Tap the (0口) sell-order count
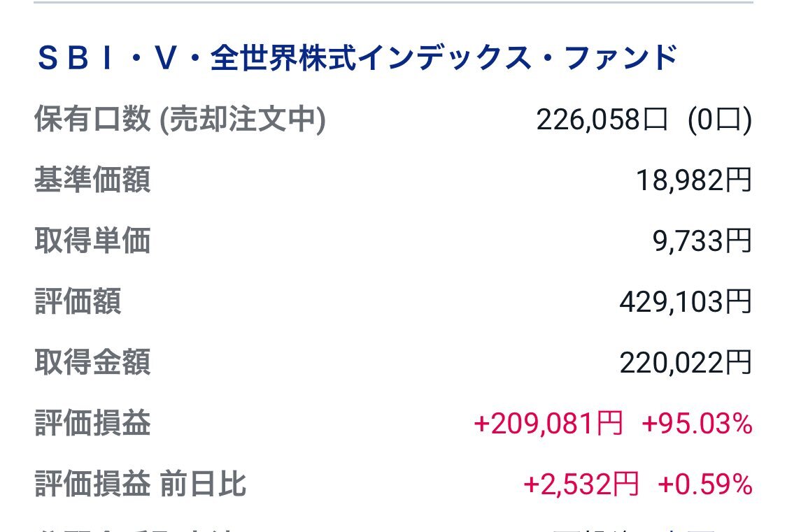The height and width of the screenshot is (532, 787). tap(720, 120)
